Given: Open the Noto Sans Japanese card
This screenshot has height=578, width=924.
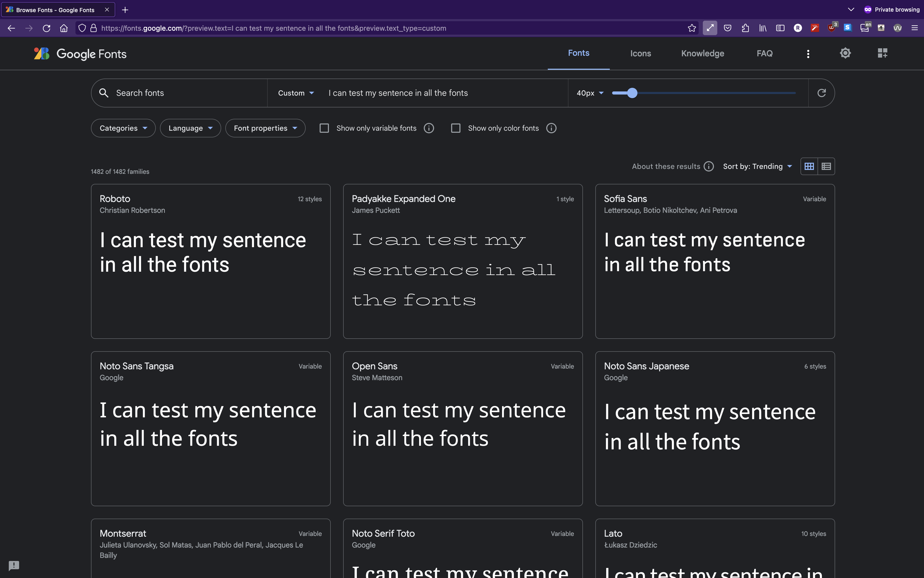Looking at the screenshot, I should pos(715,428).
